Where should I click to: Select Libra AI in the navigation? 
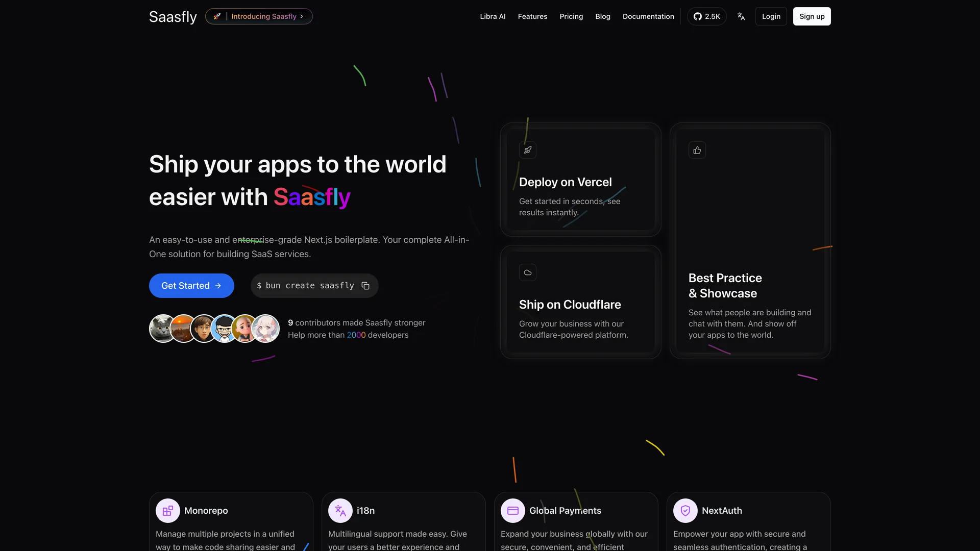(492, 16)
